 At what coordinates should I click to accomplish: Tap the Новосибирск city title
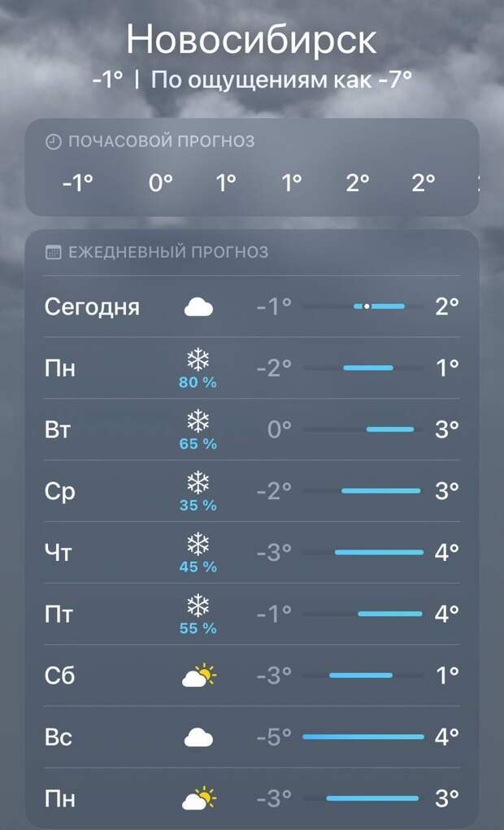pyautogui.click(x=252, y=39)
